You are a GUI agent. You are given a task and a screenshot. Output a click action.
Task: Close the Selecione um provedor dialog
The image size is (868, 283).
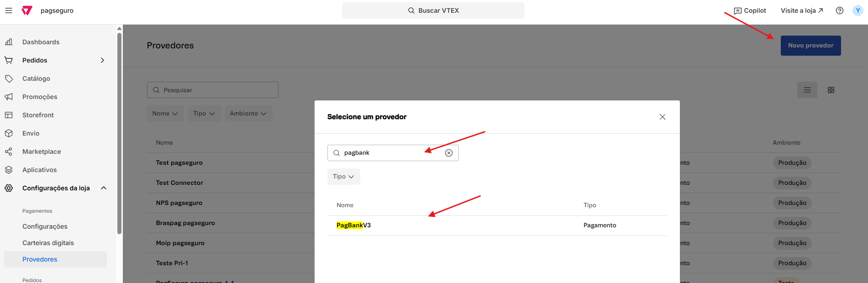tap(663, 117)
